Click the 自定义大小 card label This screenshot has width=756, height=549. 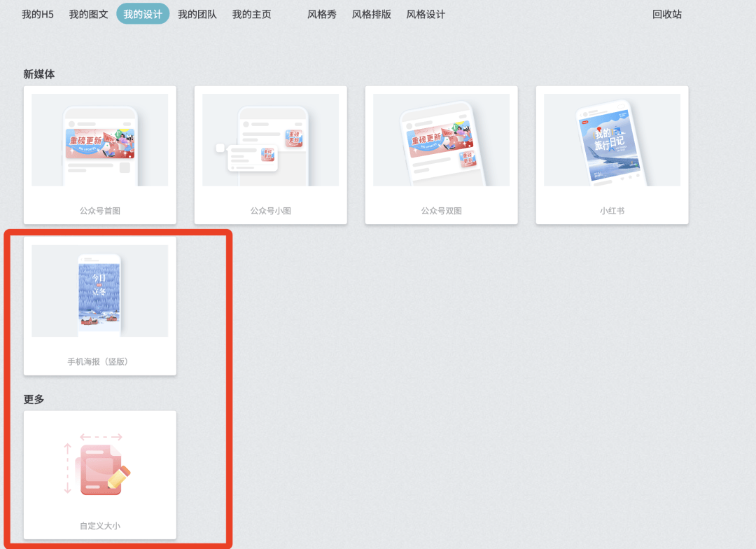coord(99,525)
